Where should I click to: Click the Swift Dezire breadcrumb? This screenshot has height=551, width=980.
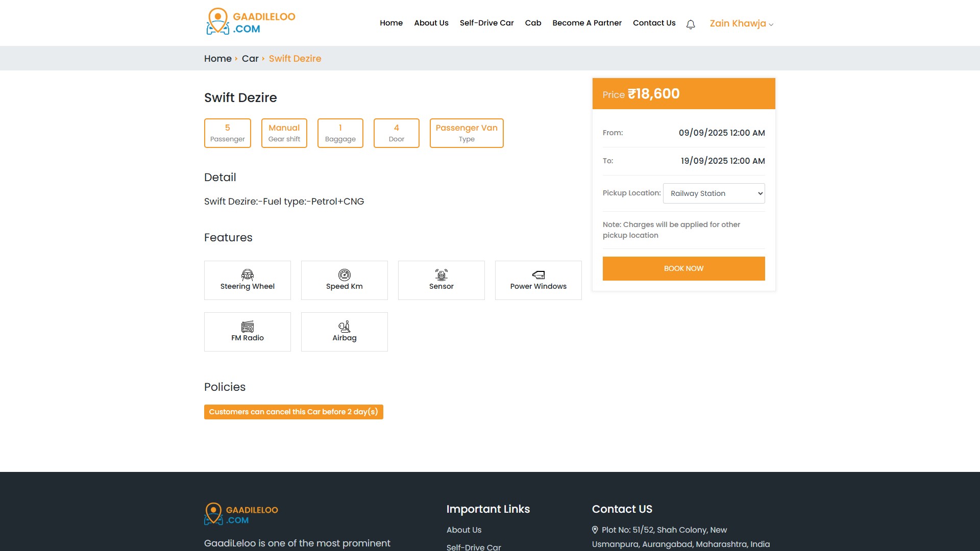pyautogui.click(x=295, y=59)
